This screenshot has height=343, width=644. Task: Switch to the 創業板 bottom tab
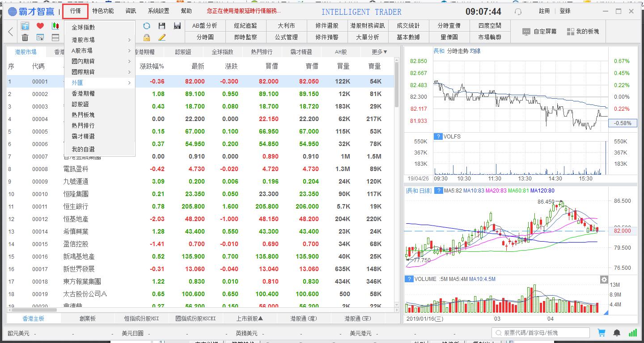pyautogui.click(x=88, y=318)
